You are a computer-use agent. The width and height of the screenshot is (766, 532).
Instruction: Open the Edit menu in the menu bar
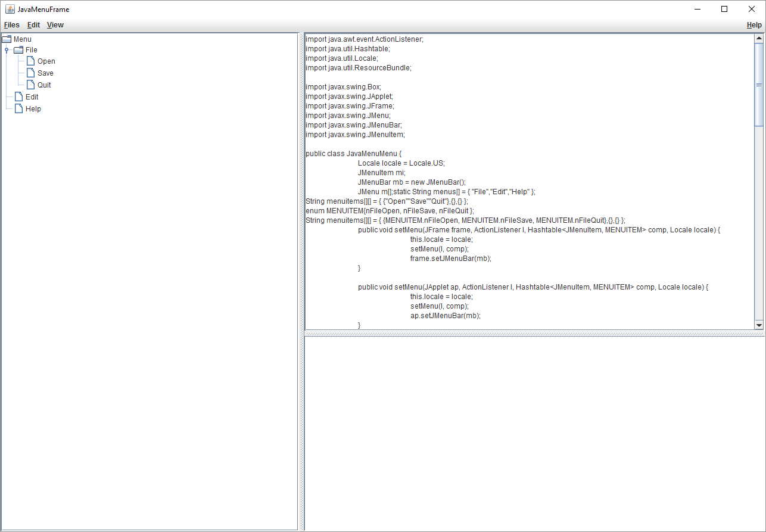[33, 25]
